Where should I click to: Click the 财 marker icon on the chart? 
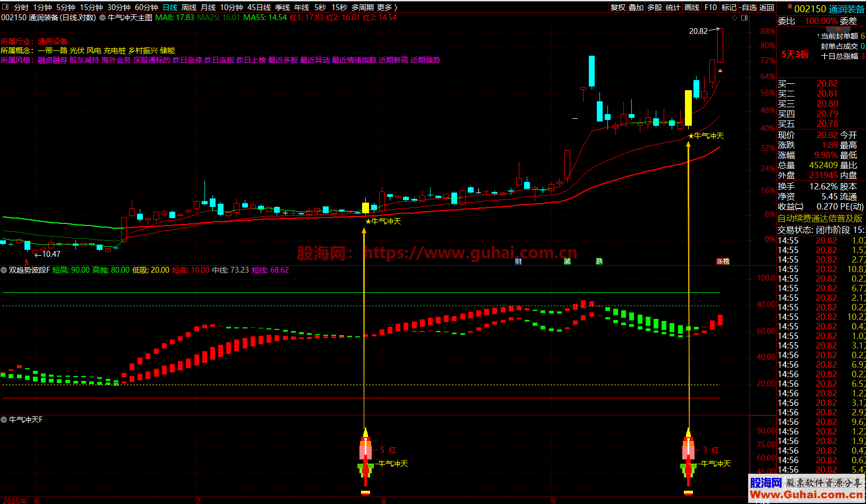coord(518,261)
